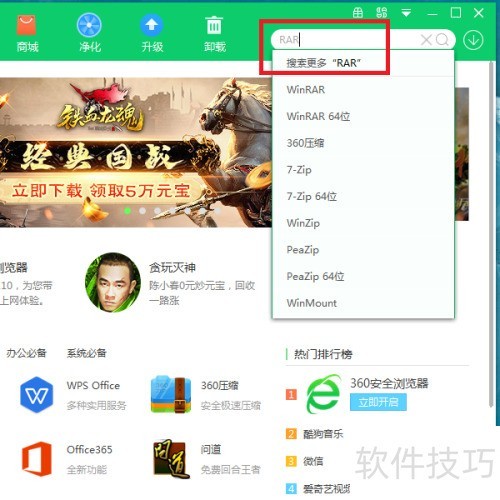
Task: Open the 贪玩灭神 title link
Action: (x=172, y=267)
